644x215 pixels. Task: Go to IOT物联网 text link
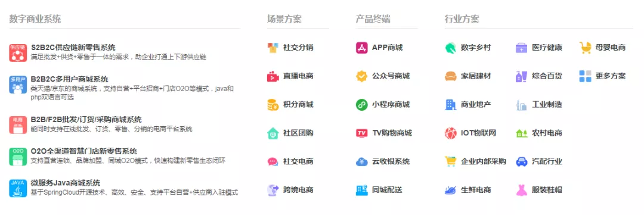coord(479,133)
